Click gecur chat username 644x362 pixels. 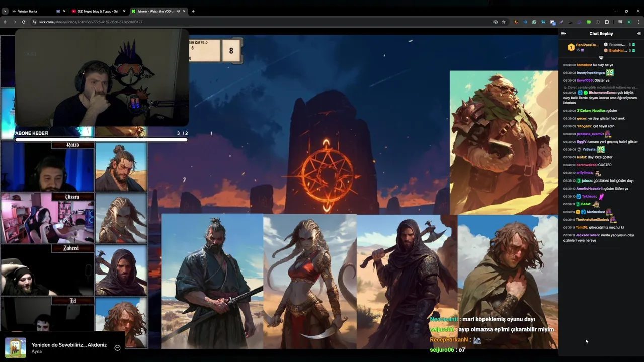click(582, 119)
